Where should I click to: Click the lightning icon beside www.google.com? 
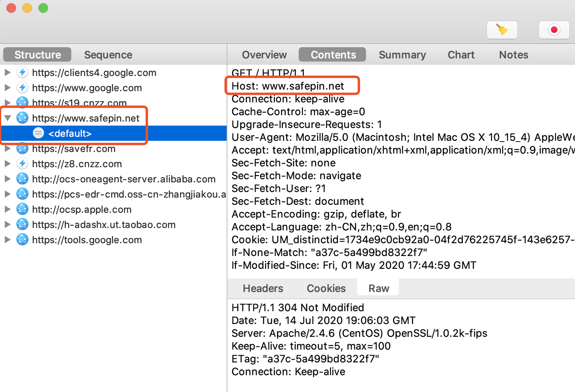click(22, 88)
